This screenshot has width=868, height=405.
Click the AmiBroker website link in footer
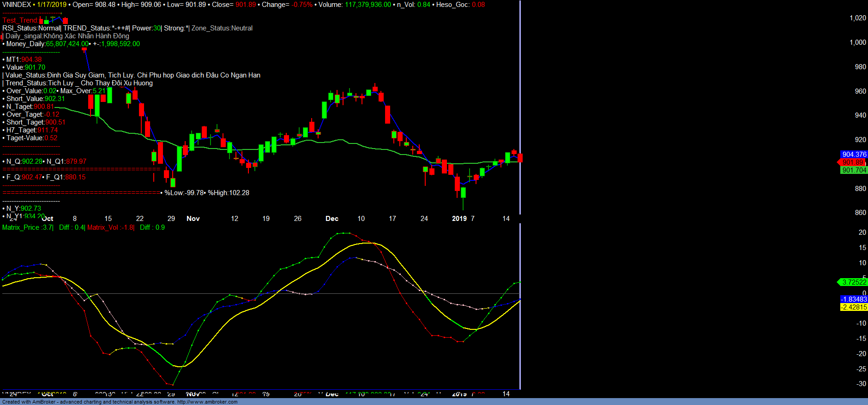click(207, 402)
